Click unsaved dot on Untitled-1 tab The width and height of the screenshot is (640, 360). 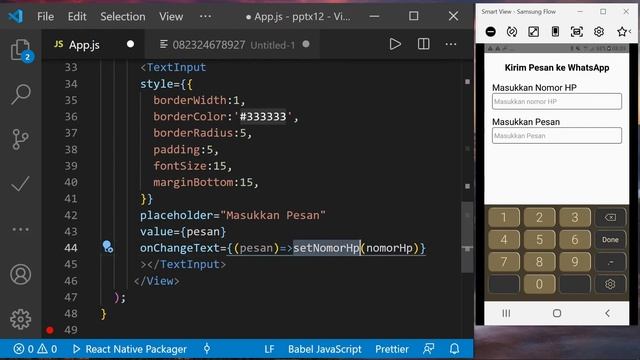[x=306, y=44]
